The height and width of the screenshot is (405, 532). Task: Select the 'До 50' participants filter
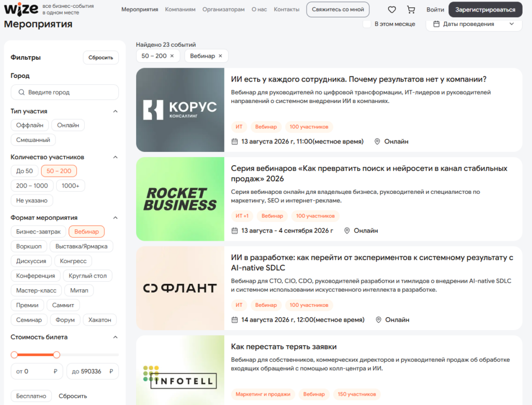24,171
